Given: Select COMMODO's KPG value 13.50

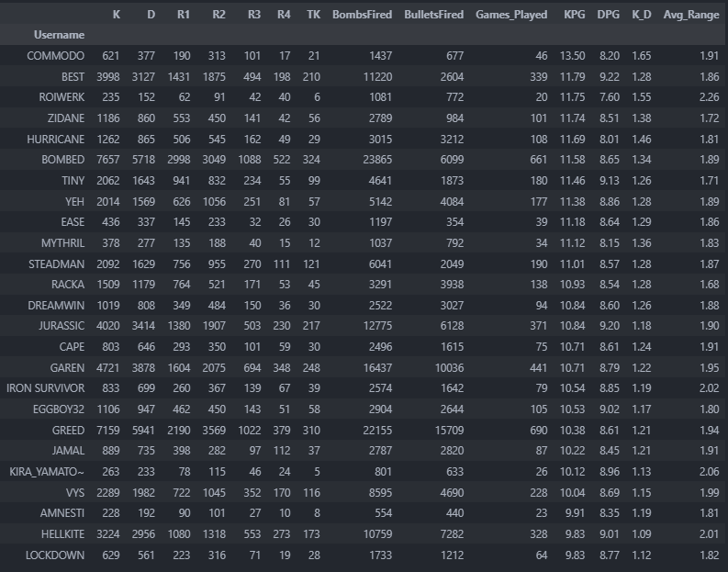Looking at the screenshot, I should click(573, 56).
